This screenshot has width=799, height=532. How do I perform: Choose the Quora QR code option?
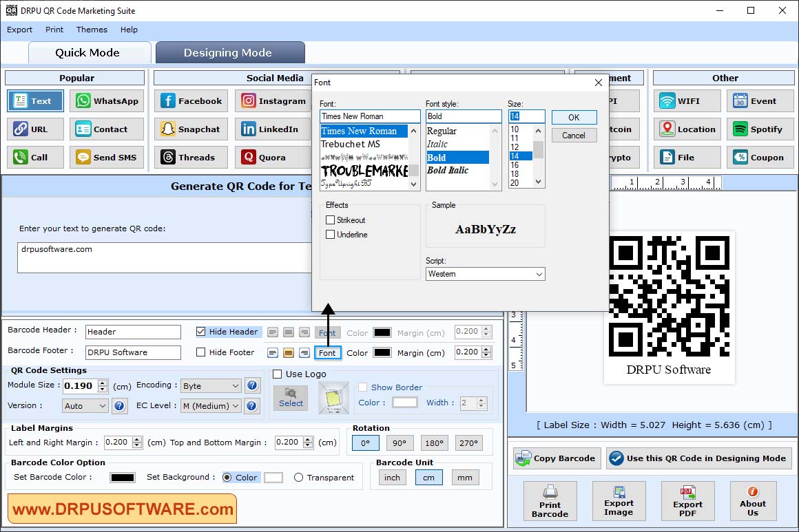[x=273, y=158]
